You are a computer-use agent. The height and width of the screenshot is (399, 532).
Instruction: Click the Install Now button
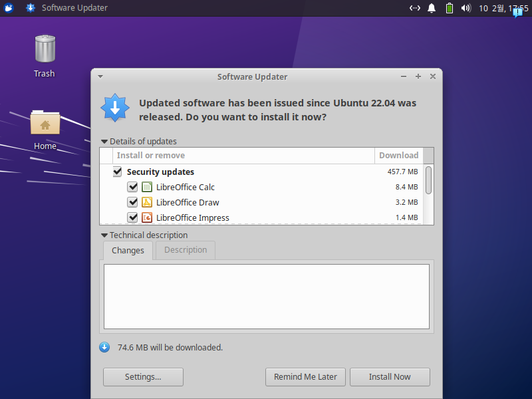click(x=390, y=377)
